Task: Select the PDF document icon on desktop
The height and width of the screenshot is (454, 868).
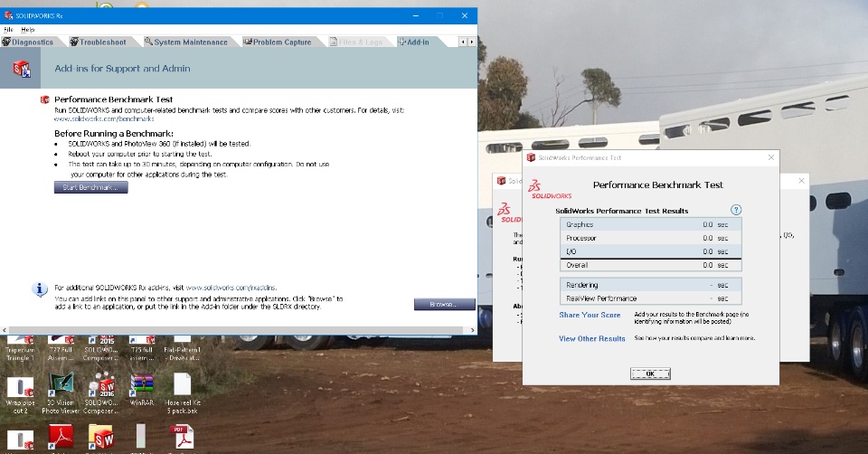Action: coord(182,438)
